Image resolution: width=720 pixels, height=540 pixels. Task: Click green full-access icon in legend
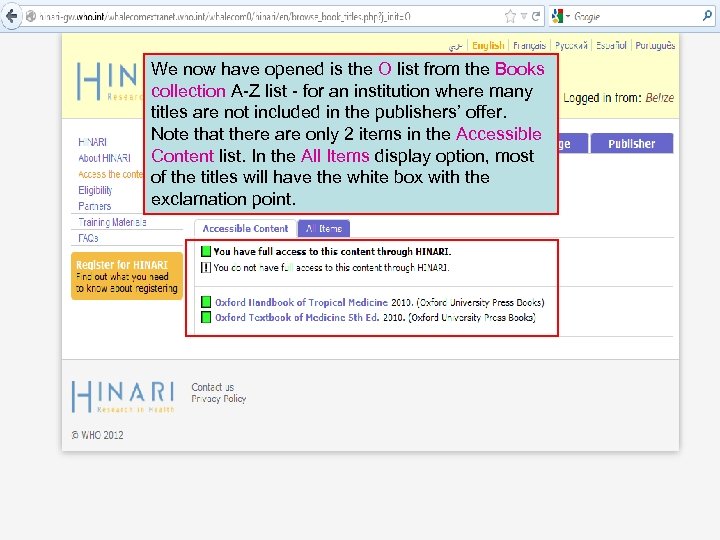click(206, 251)
